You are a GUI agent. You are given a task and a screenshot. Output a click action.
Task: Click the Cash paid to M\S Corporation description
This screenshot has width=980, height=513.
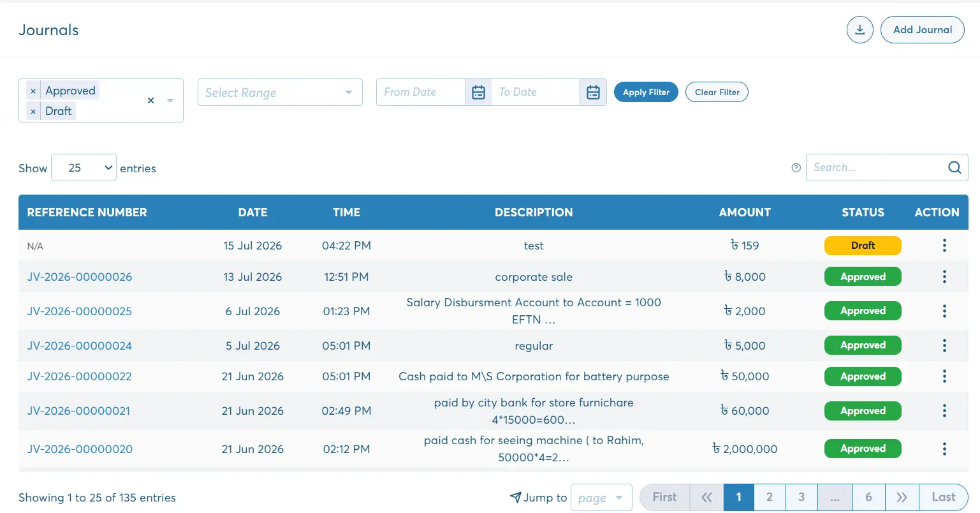coord(534,376)
